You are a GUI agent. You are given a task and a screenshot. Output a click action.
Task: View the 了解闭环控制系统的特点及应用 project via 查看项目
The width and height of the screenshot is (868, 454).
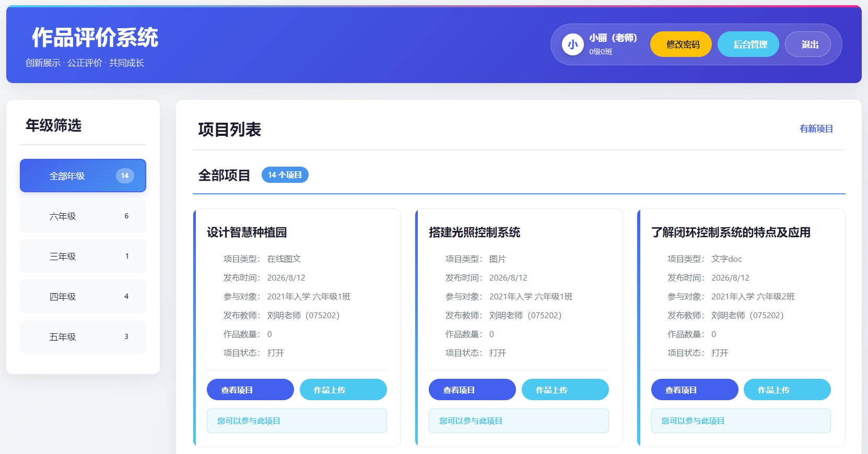[695, 390]
